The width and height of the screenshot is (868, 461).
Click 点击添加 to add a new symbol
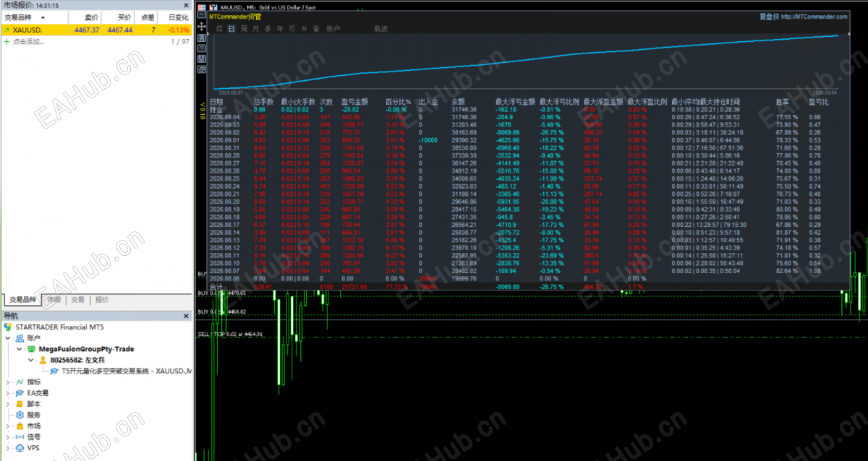click(x=29, y=42)
